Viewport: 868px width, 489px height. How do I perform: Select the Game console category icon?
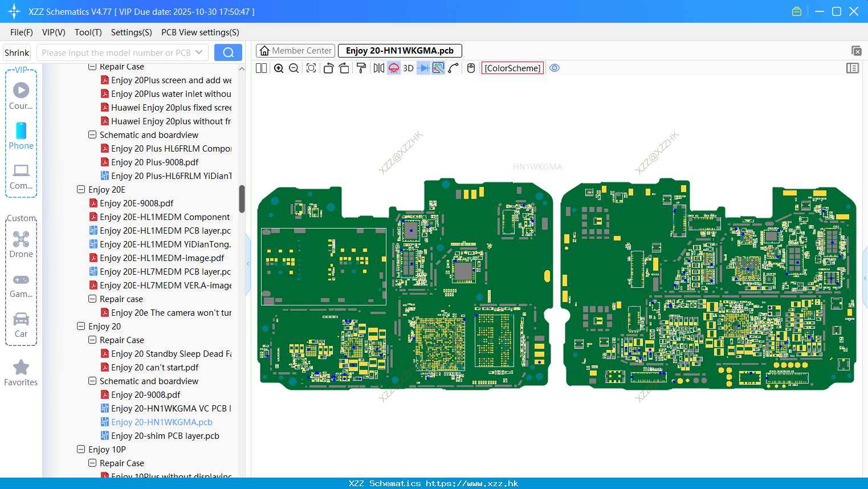click(21, 286)
